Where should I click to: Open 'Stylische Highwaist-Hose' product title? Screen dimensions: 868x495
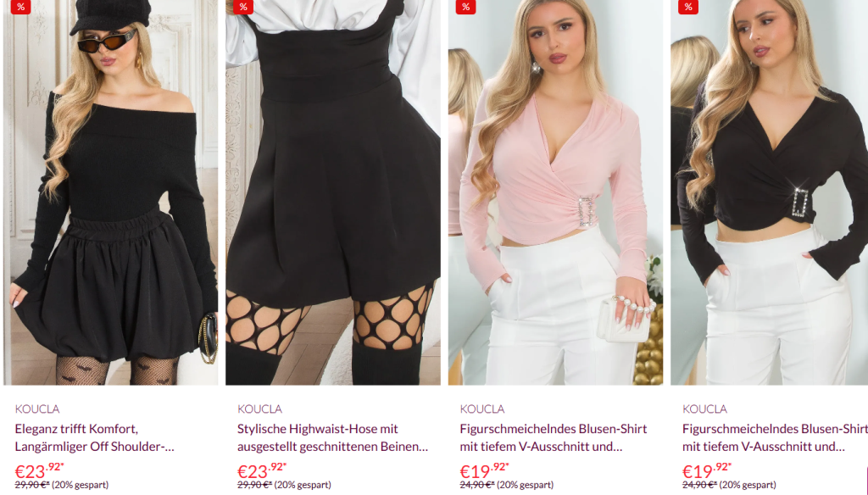332,437
